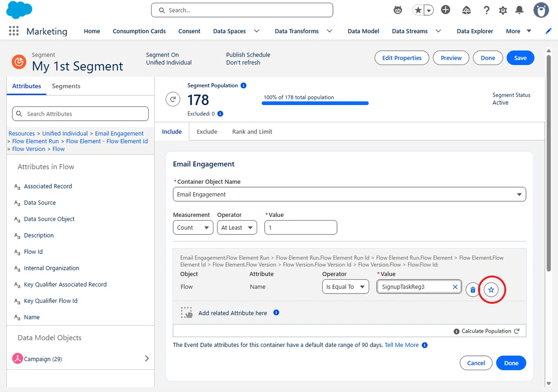
Task: Open the Is Equal To operator dropdown
Action: pyautogui.click(x=345, y=287)
